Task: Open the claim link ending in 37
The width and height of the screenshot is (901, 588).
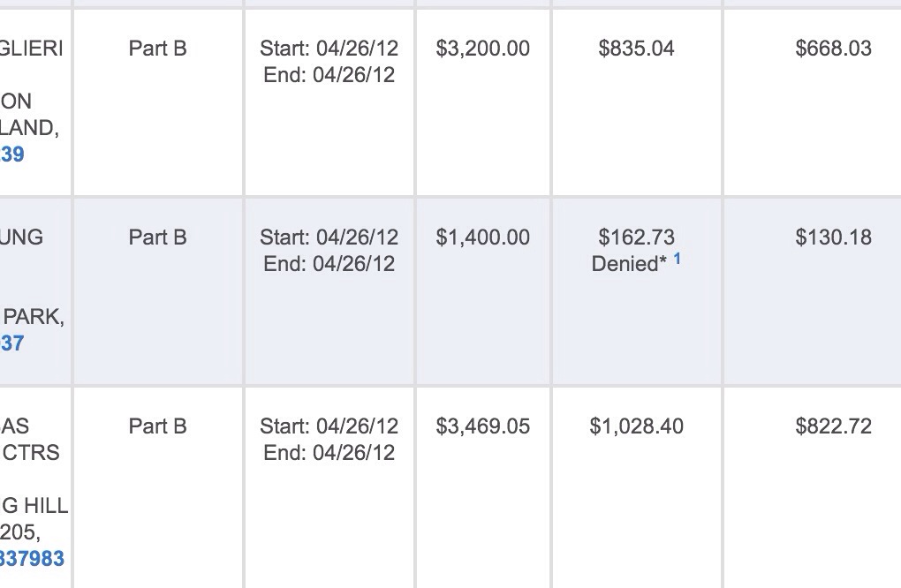Action: tap(12, 343)
